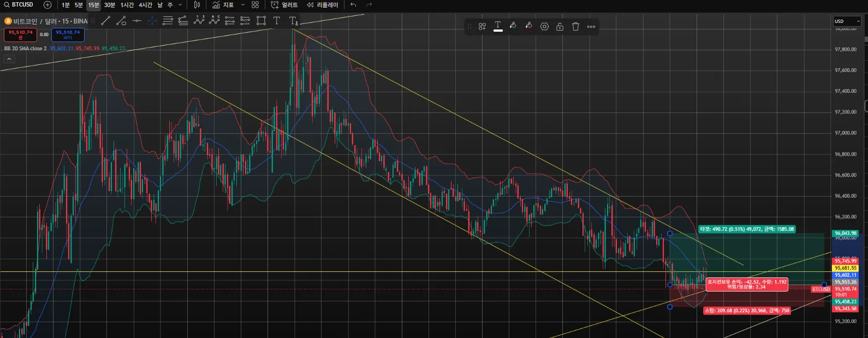868x338 pixels.
Task: Open the indicator templates grid icon
Action: tap(255, 5)
